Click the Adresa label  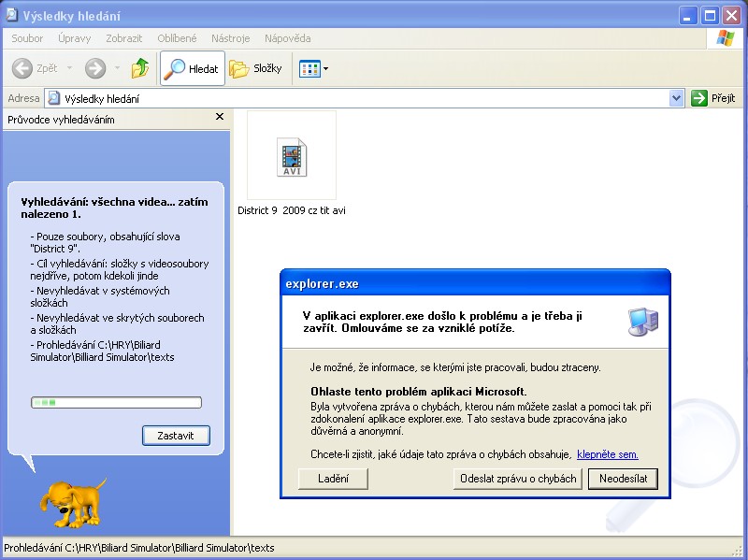(23, 98)
